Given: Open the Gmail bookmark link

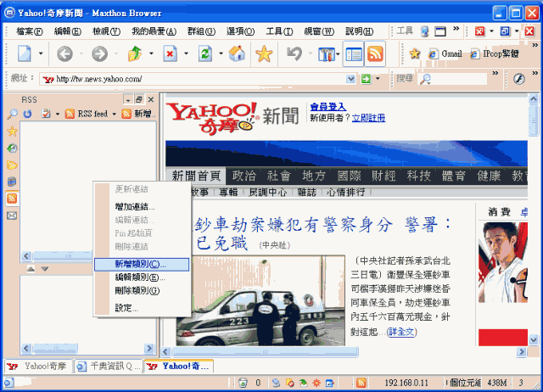Looking at the screenshot, I should click(x=445, y=53).
